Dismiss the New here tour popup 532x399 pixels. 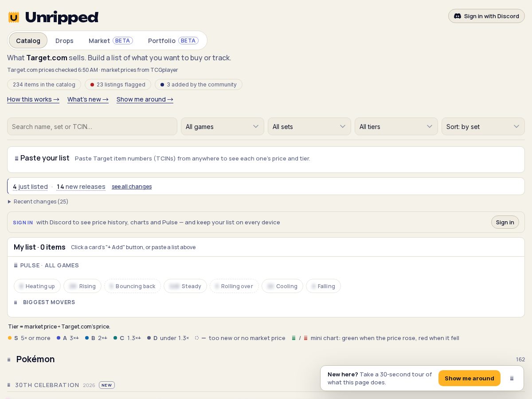tap(512, 378)
